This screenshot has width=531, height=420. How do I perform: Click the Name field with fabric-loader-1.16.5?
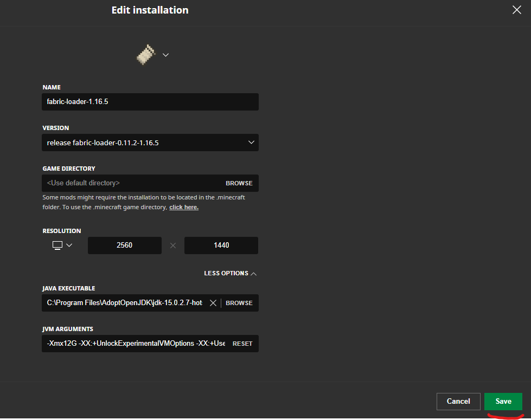pyautogui.click(x=150, y=101)
